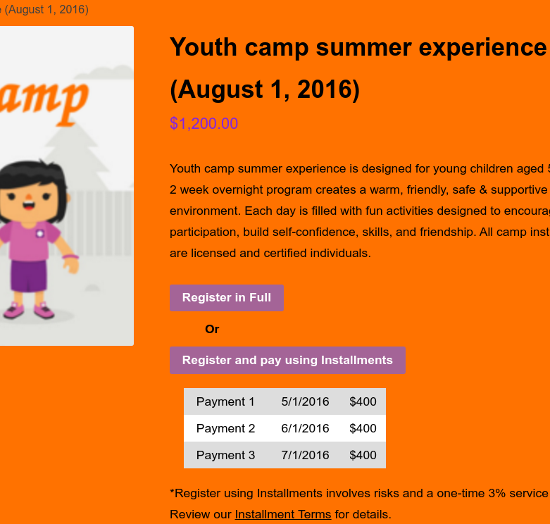The height and width of the screenshot is (524, 550).
Task: Open the camp product image thumbnail
Action: [67, 186]
